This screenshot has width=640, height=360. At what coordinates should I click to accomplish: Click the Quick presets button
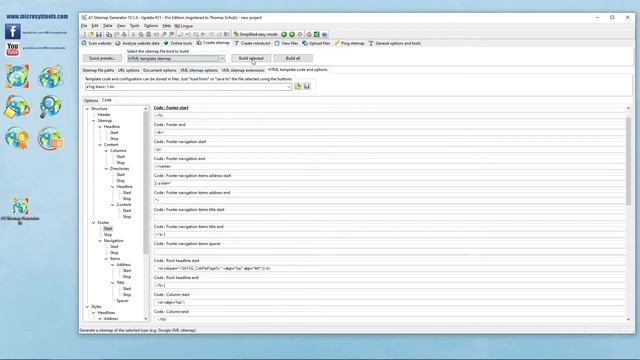102,58
